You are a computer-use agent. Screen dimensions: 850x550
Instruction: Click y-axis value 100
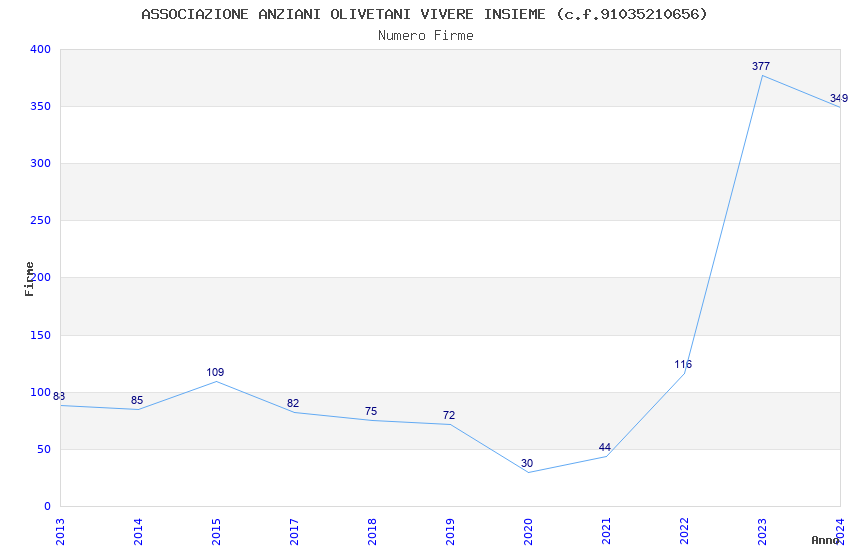(41, 392)
